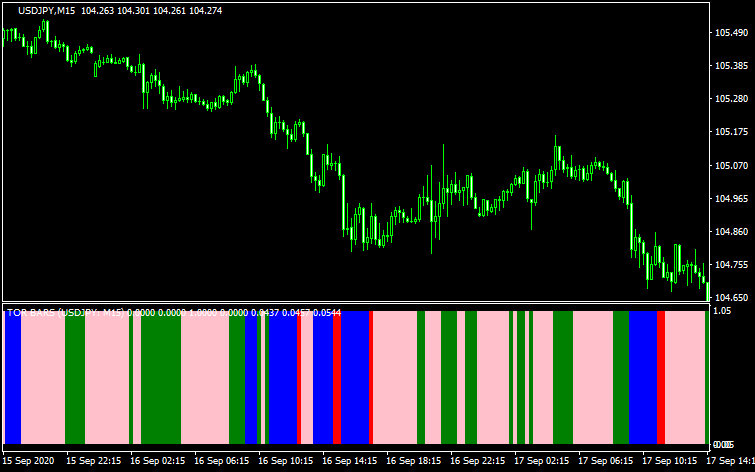Click the 105.280 price axis label
Image resolution: width=755 pixels, height=472 pixels.
point(732,99)
